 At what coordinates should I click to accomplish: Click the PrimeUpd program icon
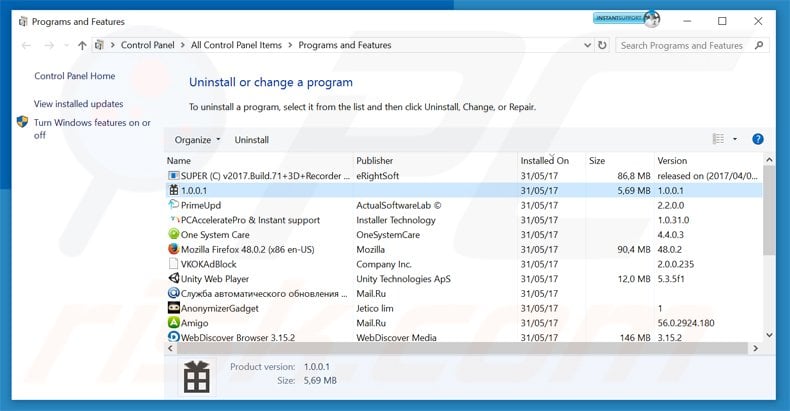coord(173,205)
